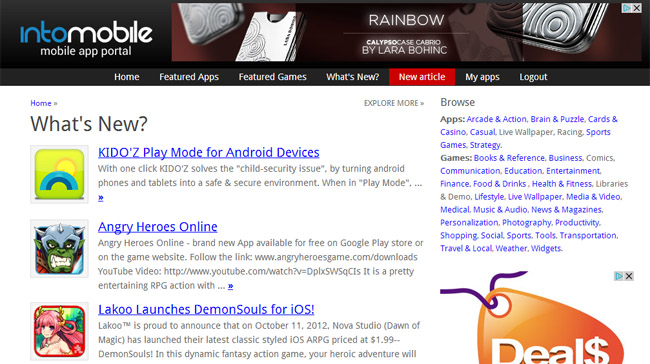Image resolution: width=650 pixels, height=364 pixels.
Task: Click the Libraries & Demo text
Action: coord(534,190)
